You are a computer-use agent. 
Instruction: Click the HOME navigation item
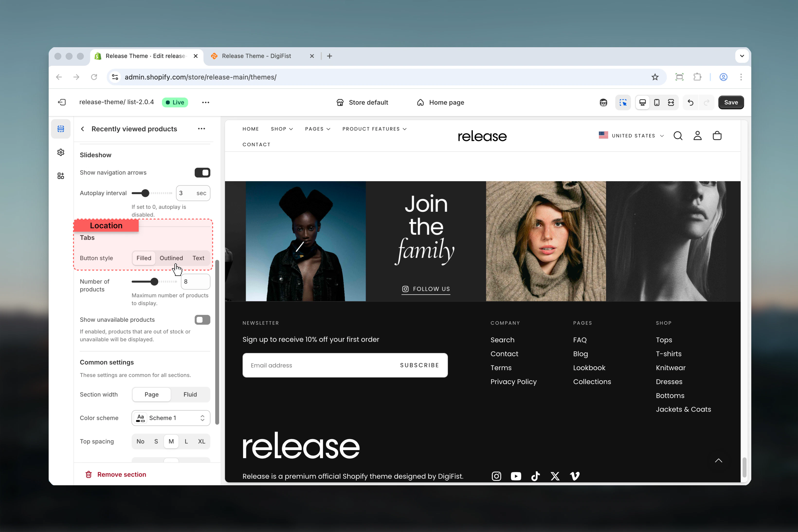point(251,129)
